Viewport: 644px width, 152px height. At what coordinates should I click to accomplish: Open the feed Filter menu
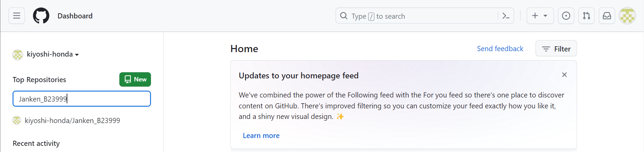pyautogui.click(x=556, y=49)
